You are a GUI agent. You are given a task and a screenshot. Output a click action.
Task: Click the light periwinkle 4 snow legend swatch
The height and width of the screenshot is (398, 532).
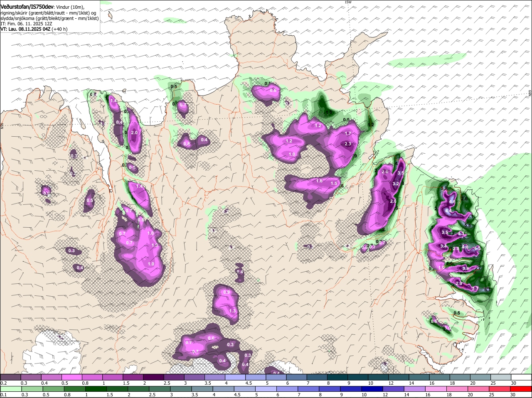coord(235,377)
